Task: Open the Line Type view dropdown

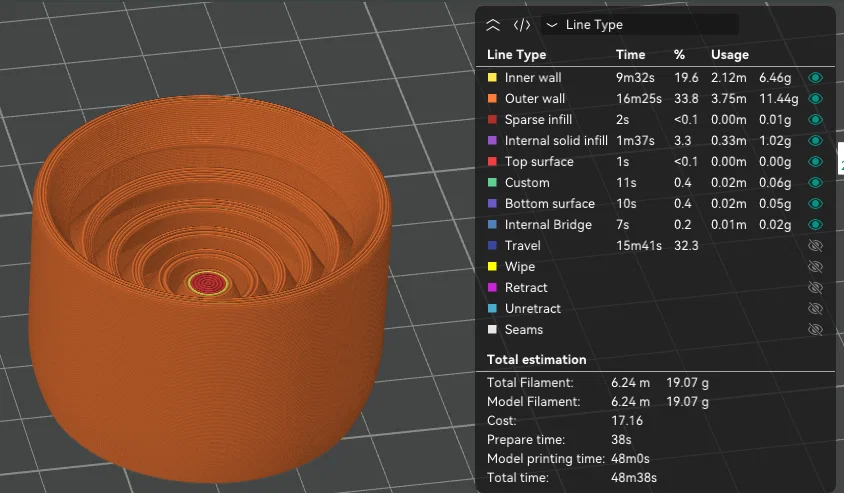Action: click(x=639, y=25)
